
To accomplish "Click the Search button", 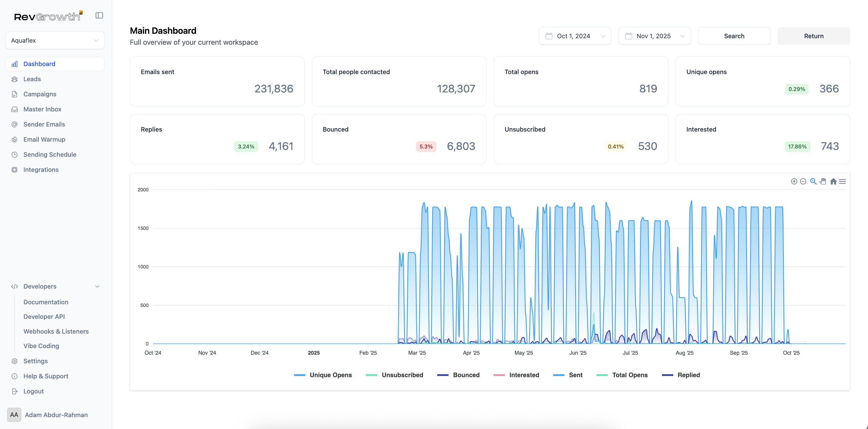I will click(x=734, y=36).
